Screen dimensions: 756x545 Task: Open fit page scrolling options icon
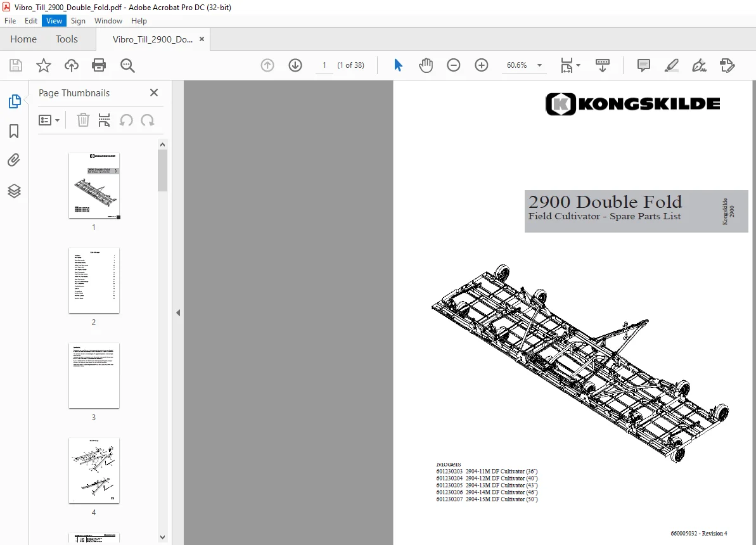(x=570, y=65)
